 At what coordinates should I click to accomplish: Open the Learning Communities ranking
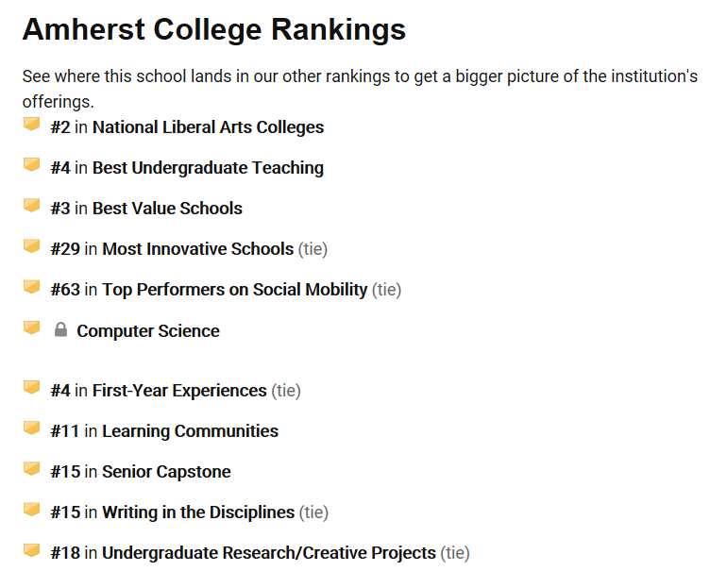coord(190,431)
